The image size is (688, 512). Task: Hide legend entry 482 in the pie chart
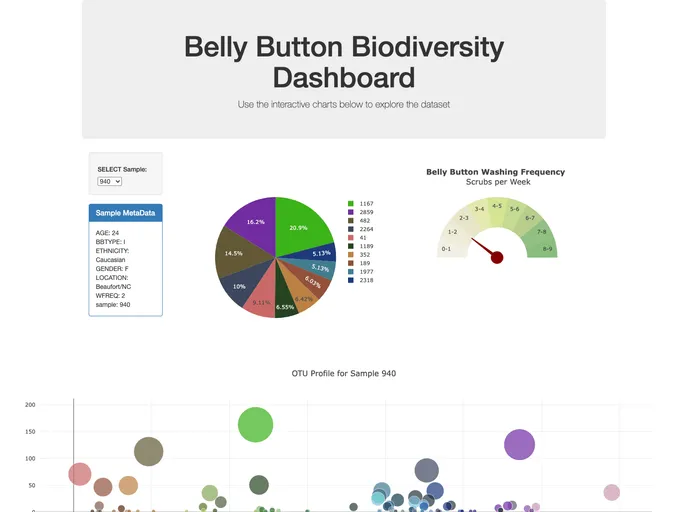[x=365, y=220]
